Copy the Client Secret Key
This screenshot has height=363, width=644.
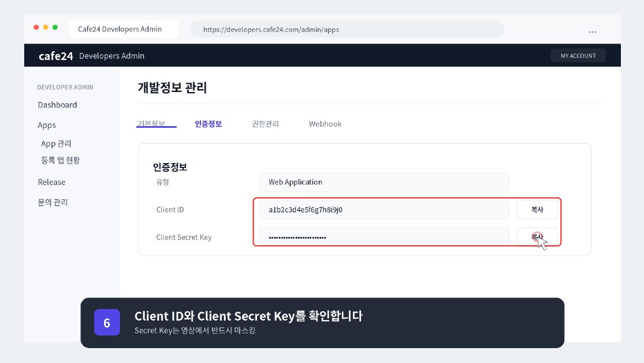click(x=537, y=237)
